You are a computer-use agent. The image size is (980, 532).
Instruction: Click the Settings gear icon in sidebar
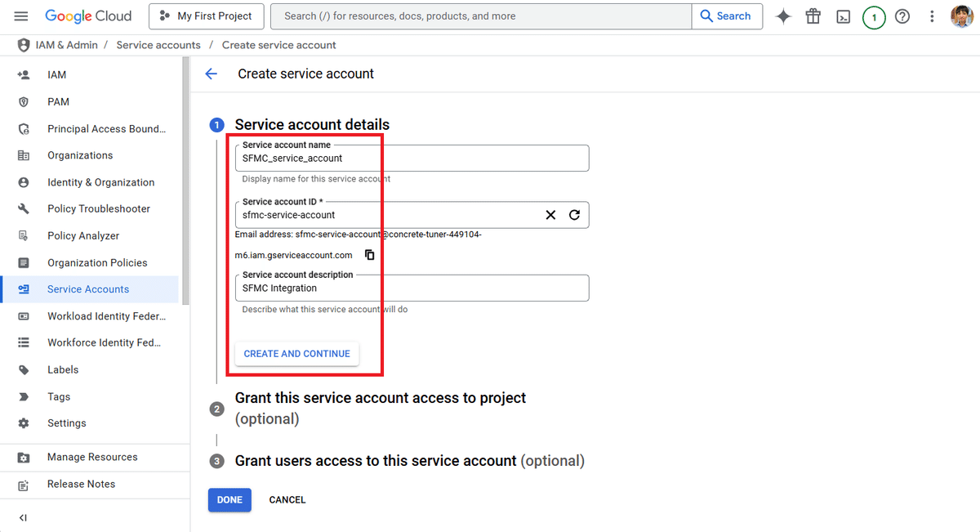[24, 423]
